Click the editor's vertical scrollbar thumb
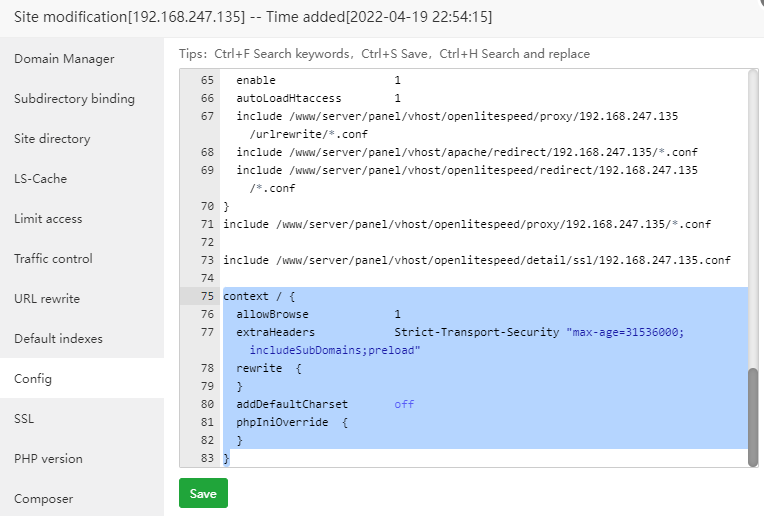The image size is (764, 516). 753,416
